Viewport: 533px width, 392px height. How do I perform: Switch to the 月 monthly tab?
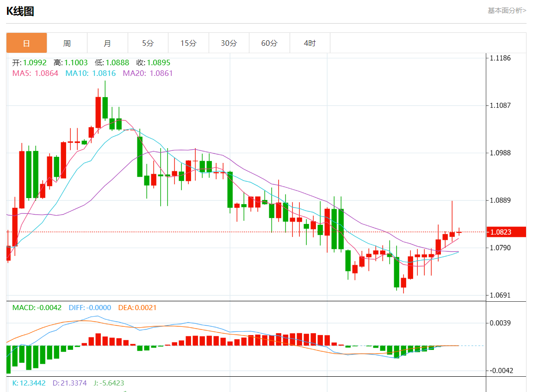tap(107, 43)
